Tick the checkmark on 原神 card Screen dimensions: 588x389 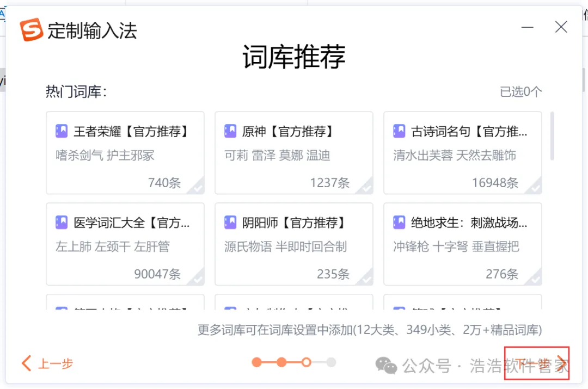click(366, 187)
